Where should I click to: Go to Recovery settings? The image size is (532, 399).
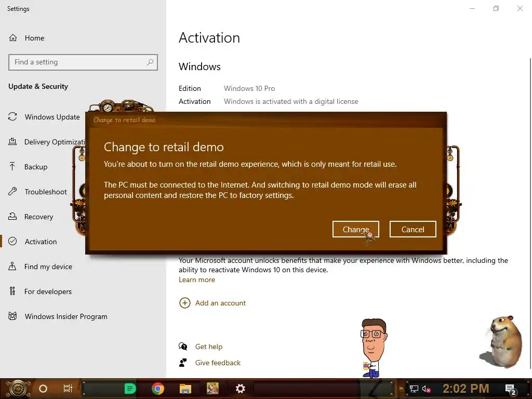click(38, 217)
